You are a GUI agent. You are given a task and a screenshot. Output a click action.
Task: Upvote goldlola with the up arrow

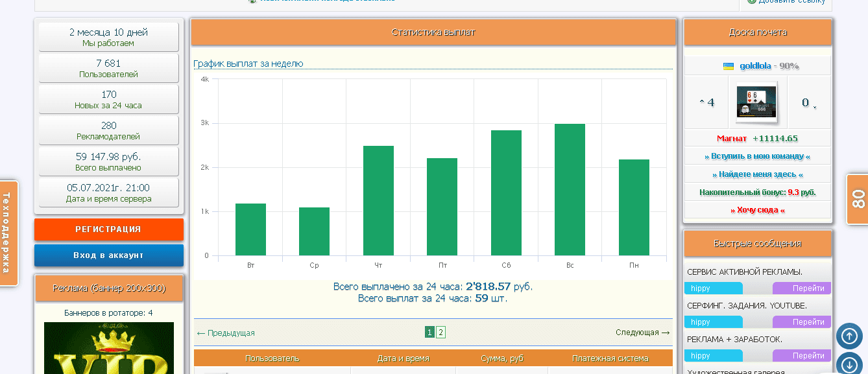point(702,102)
